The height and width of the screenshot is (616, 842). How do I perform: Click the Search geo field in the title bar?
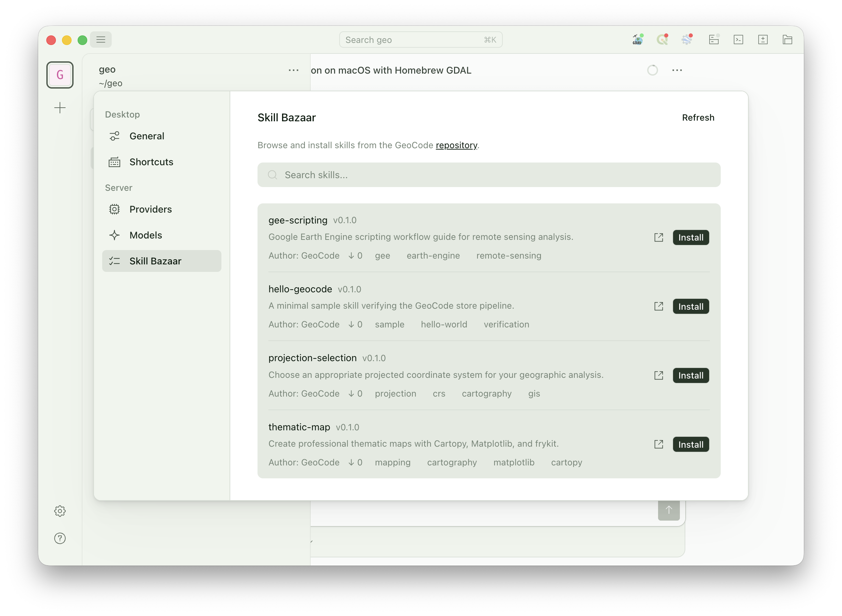pyautogui.click(x=421, y=40)
